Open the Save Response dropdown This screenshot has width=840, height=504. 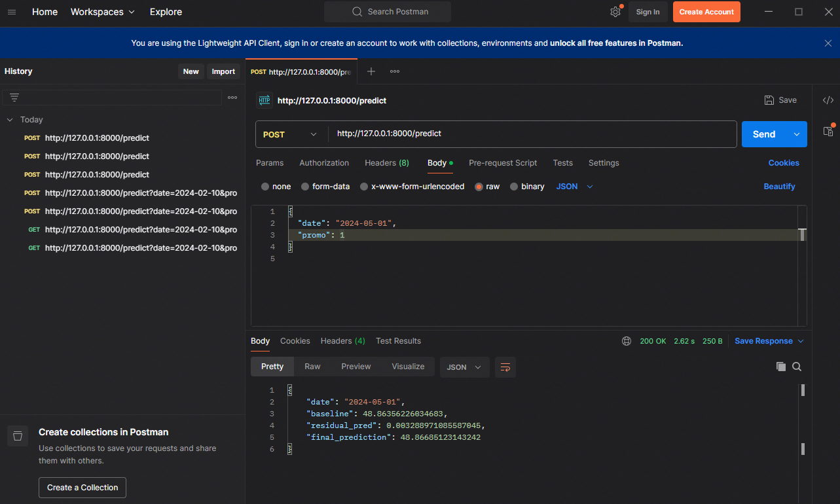point(769,341)
